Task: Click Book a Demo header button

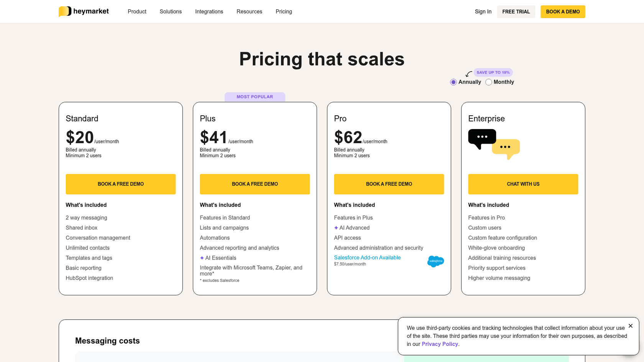Action: (563, 11)
